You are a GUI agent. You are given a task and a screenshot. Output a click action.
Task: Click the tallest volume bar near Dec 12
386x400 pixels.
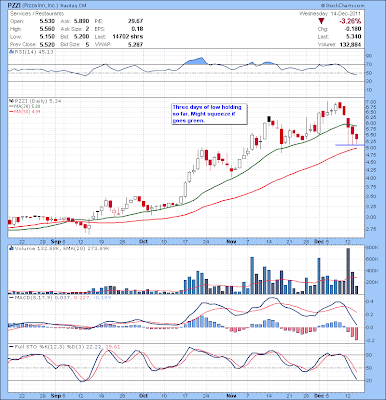point(348,271)
